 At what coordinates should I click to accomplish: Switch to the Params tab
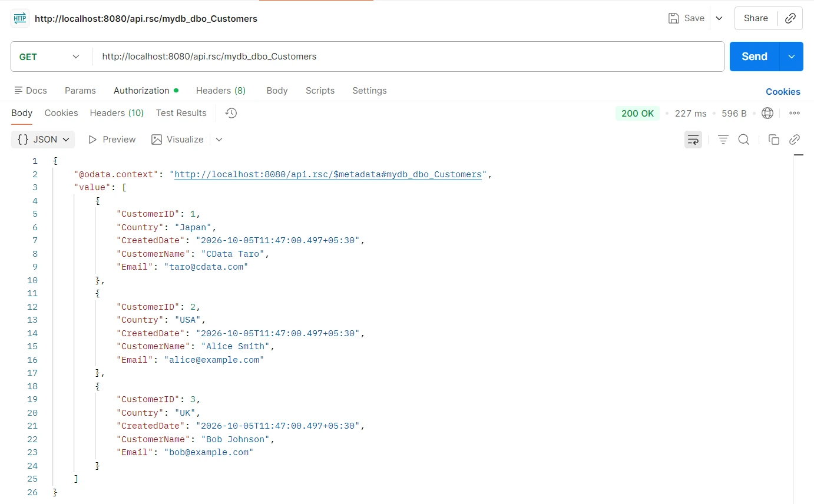coord(80,91)
